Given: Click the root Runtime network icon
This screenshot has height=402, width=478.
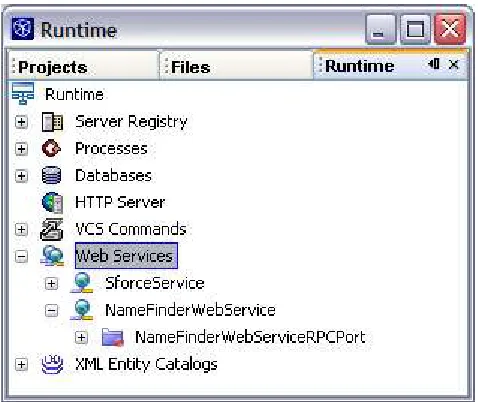Looking at the screenshot, I should coord(23,93).
